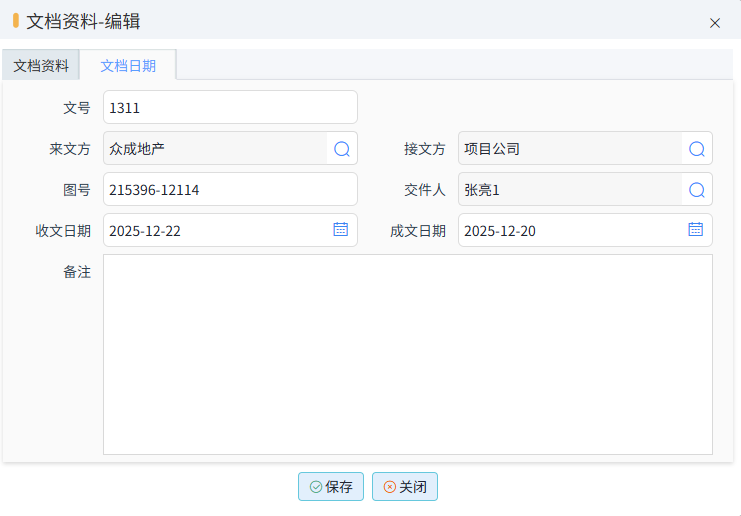Click the 关闭 button
The width and height of the screenshot is (741, 516).
[405, 487]
